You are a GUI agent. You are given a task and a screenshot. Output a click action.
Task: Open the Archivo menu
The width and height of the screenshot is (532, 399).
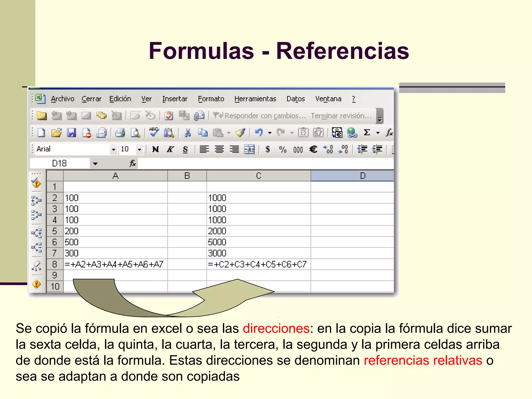pos(63,99)
